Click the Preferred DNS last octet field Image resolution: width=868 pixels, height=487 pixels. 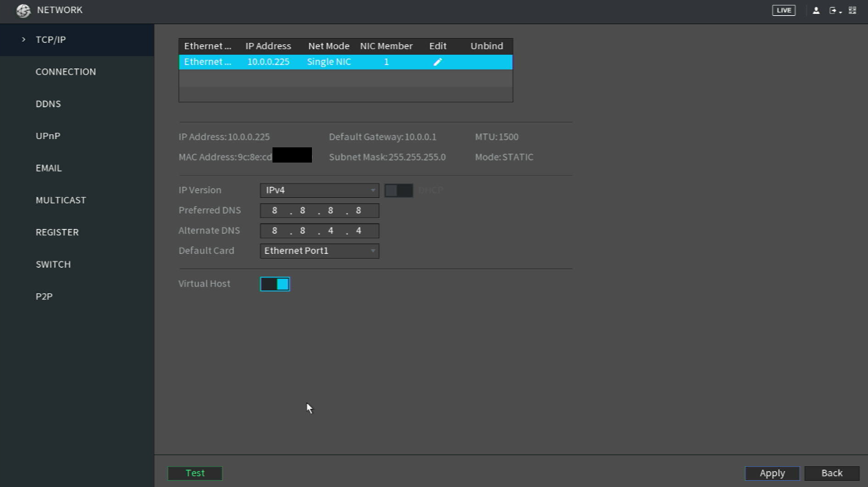pos(358,210)
